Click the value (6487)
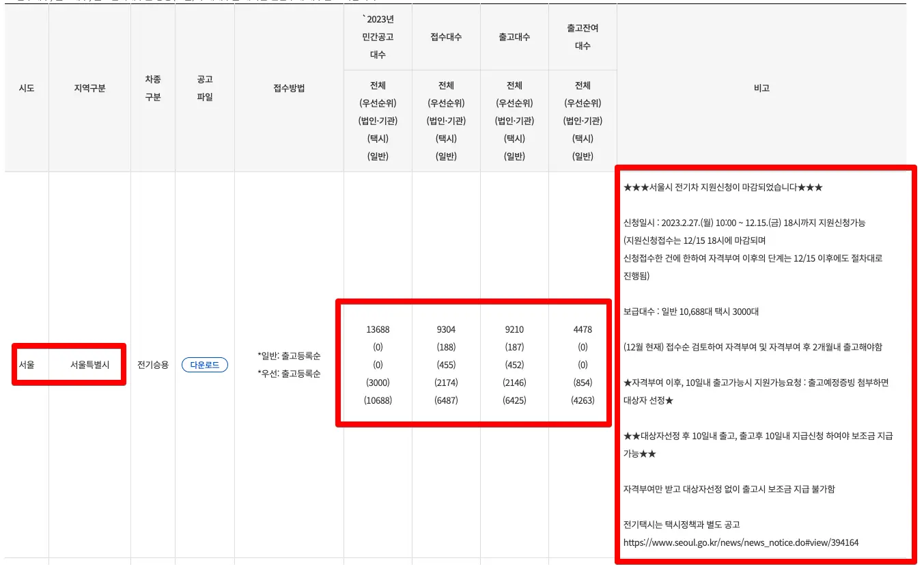924x567 pixels. pos(446,400)
